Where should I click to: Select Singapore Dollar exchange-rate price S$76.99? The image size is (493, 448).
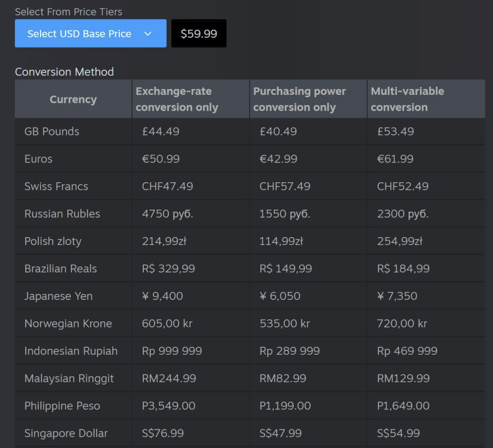tap(163, 433)
